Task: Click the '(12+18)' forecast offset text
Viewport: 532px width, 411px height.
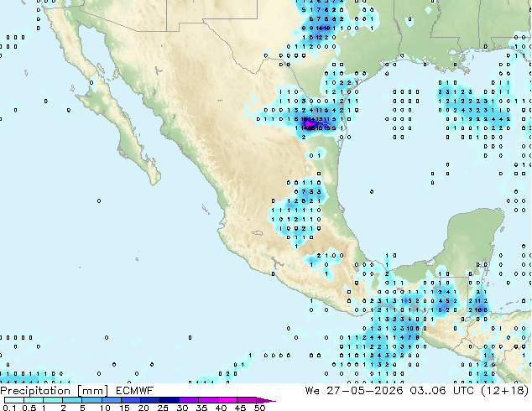Action: pos(505,391)
